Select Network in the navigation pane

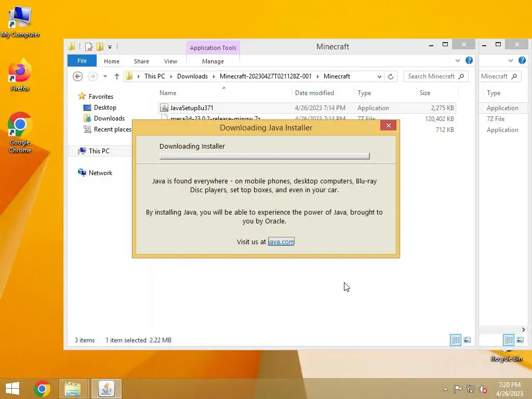coord(100,172)
